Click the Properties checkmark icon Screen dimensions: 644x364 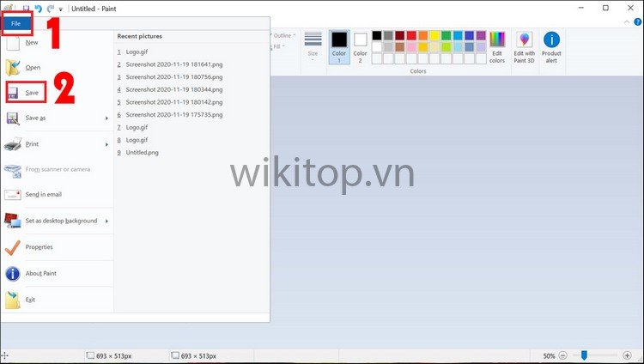click(x=13, y=247)
